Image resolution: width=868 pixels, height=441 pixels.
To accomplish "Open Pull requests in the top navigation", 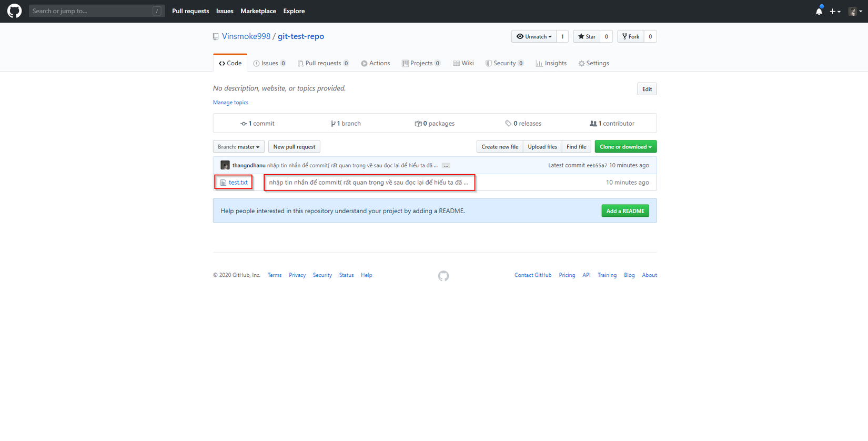I will (x=190, y=11).
